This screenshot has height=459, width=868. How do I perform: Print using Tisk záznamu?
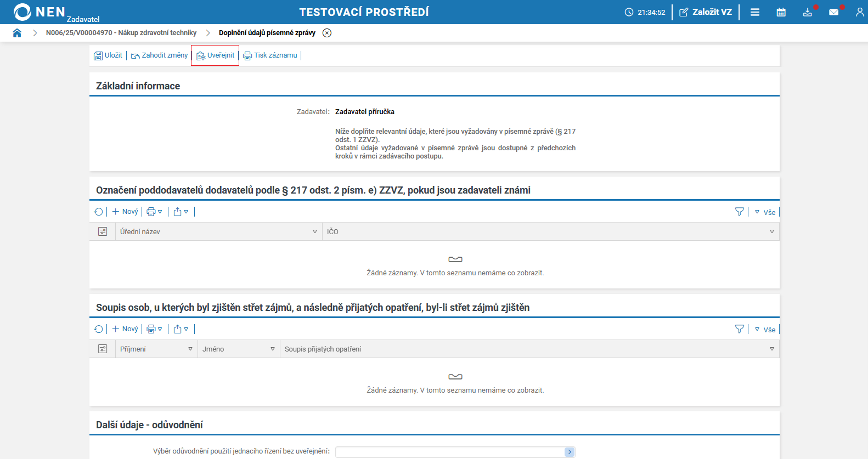270,55
